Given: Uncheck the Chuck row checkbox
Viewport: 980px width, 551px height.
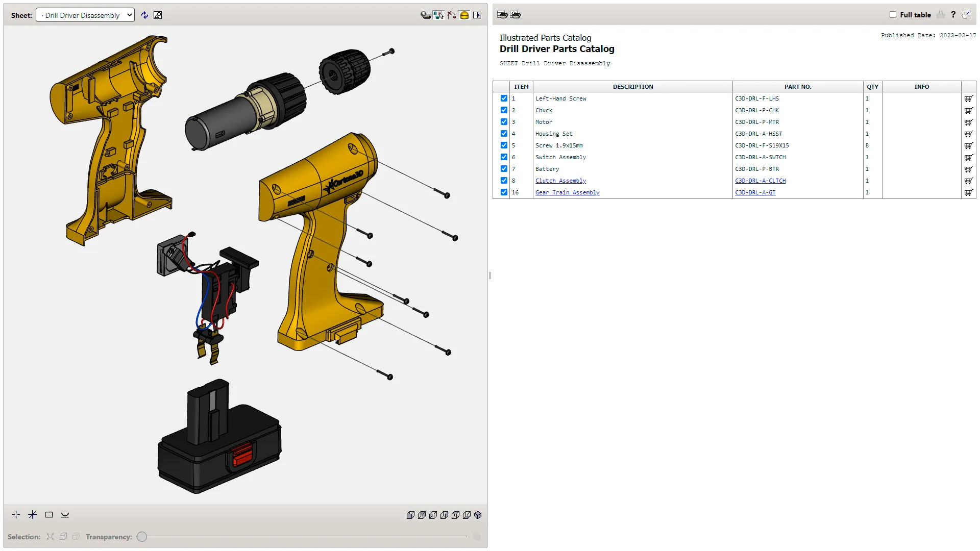Looking at the screenshot, I should (504, 110).
